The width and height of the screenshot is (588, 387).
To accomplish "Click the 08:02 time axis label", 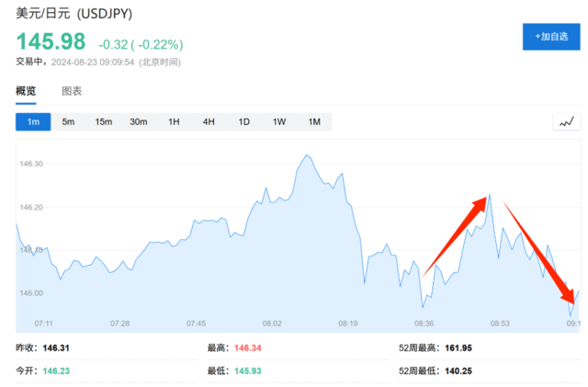I will pyautogui.click(x=272, y=324).
